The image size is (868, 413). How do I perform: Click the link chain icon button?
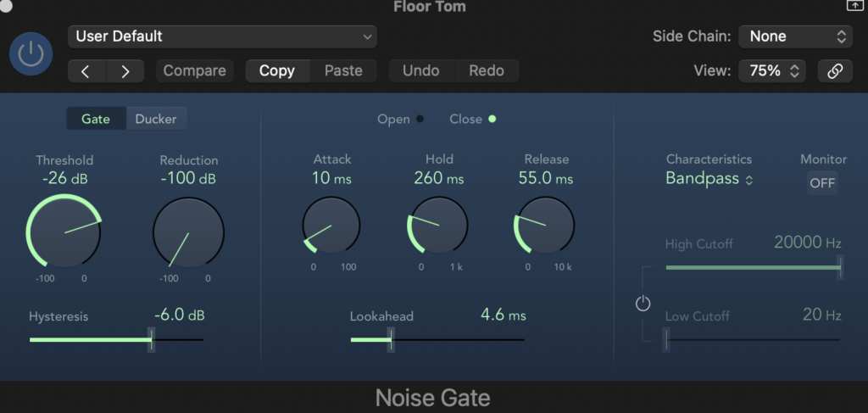click(834, 71)
